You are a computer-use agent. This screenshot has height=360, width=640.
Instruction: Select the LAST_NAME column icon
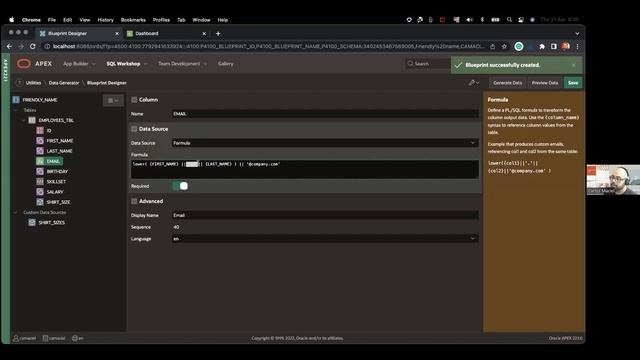40,151
